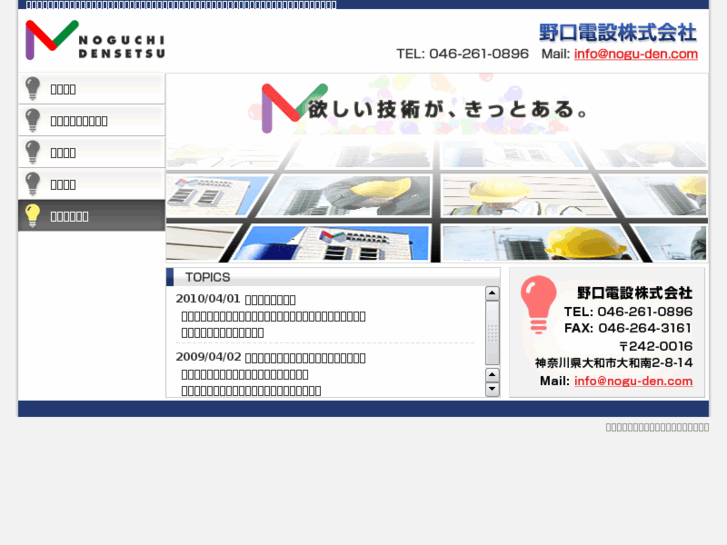This screenshot has width=727, height=545.
Task: Click the hero banner with slogan 欲しい技術が、きっとある。
Action: point(437,168)
